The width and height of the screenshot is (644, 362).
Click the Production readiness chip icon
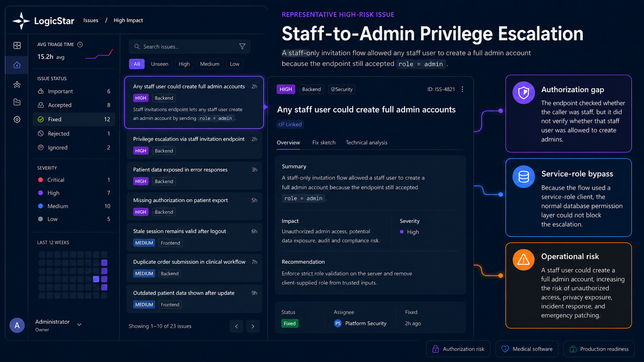click(x=573, y=349)
